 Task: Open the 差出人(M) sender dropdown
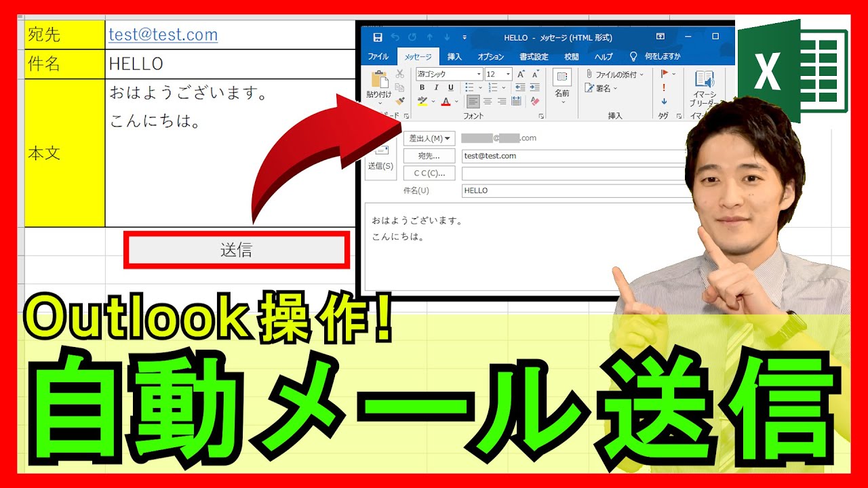[429, 138]
